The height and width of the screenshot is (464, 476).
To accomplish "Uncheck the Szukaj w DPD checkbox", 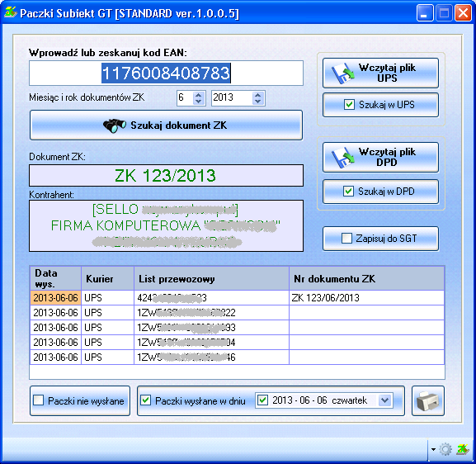I will pyautogui.click(x=348, y=192).
